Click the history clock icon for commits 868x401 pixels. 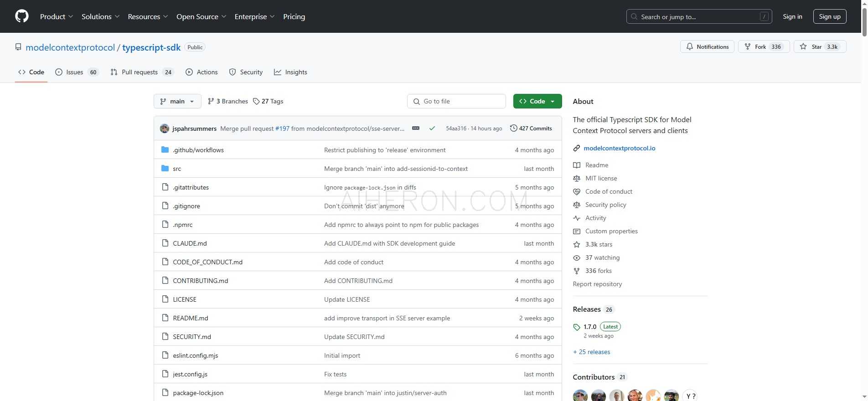pos(514,129)
